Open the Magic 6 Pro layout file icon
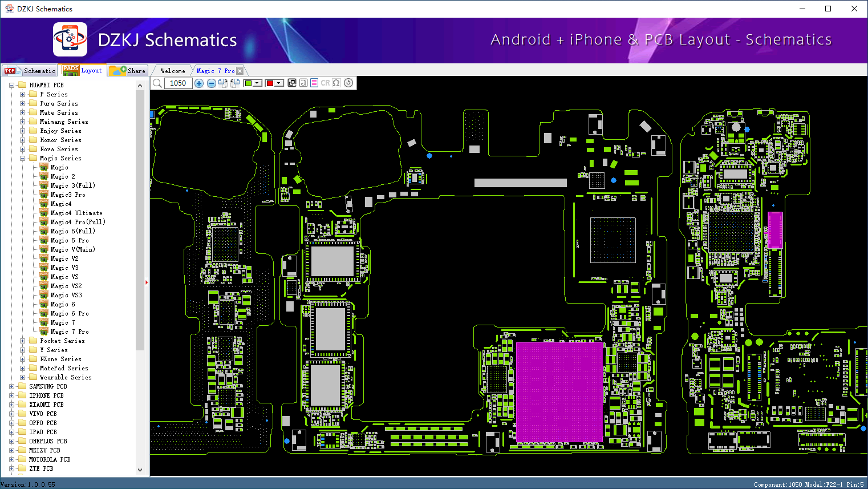The width and height of the screenshot is (868, 489). pos(44,313)
